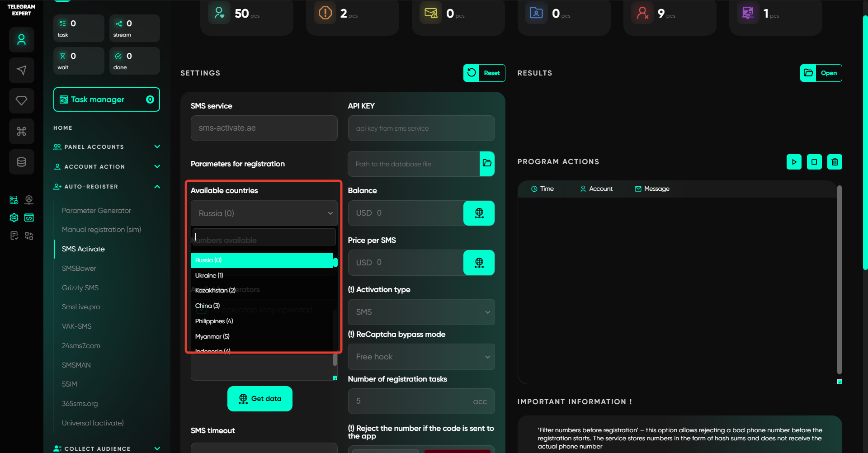The width and height of the screenshot is (868, 453).
Task: Stop program actions with the square button
Action: [814, 162]
